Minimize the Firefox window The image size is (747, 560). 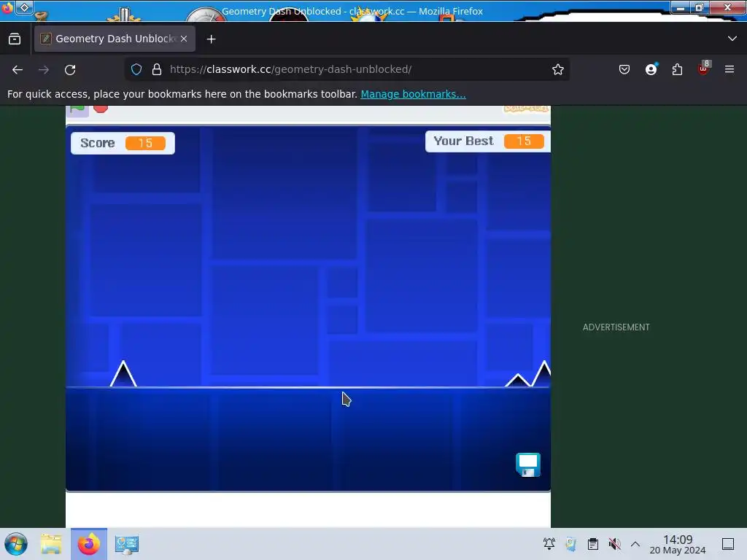point(681,7)
